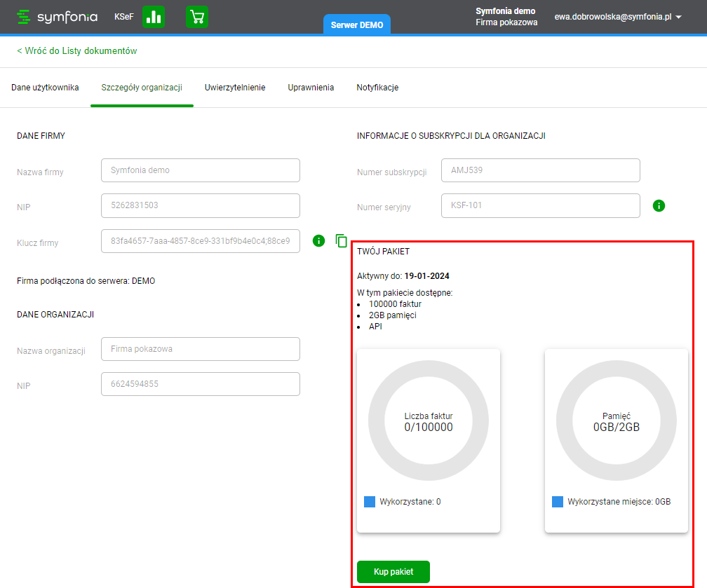Click the 'API' list item
Viewport: 707px width, 588px height.
(x=375, y=327)
